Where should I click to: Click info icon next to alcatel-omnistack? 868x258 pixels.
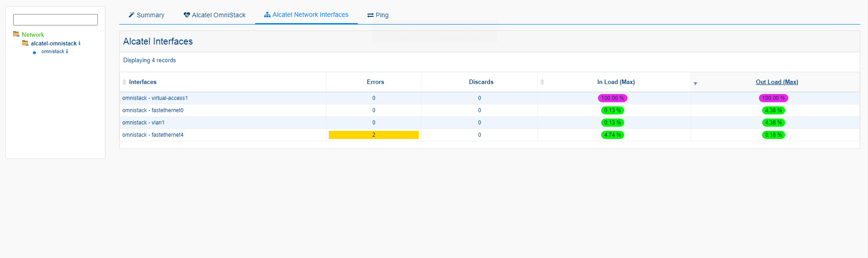click(80, 43)
